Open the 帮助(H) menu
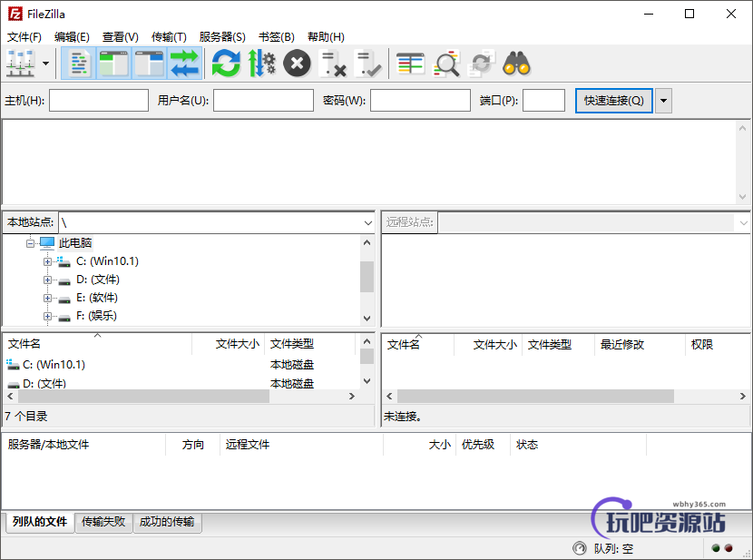The height and width of the screenshot is (560, 753). pos(326,37)
